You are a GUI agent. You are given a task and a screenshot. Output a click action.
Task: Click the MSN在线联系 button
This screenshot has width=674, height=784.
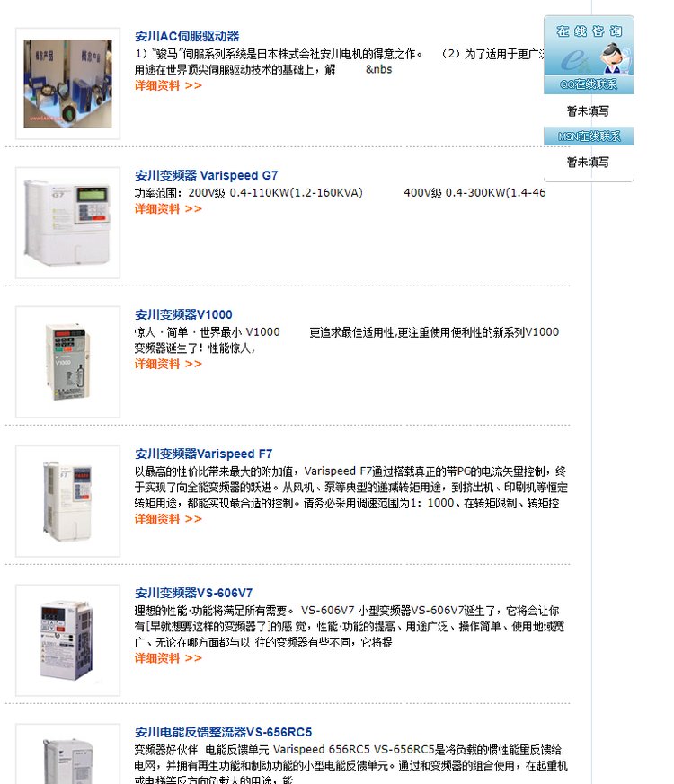[589, 136]
